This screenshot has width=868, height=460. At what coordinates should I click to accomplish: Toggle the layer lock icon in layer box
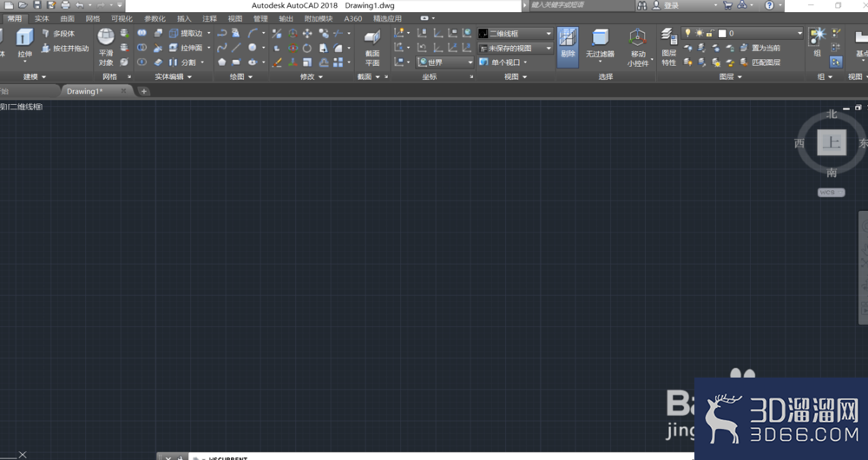coord(710,33)
